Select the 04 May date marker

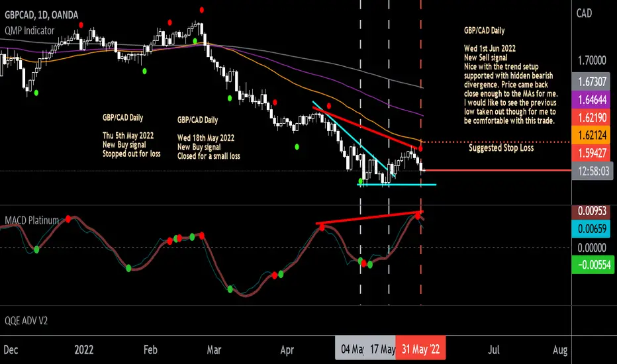[350, 349]
